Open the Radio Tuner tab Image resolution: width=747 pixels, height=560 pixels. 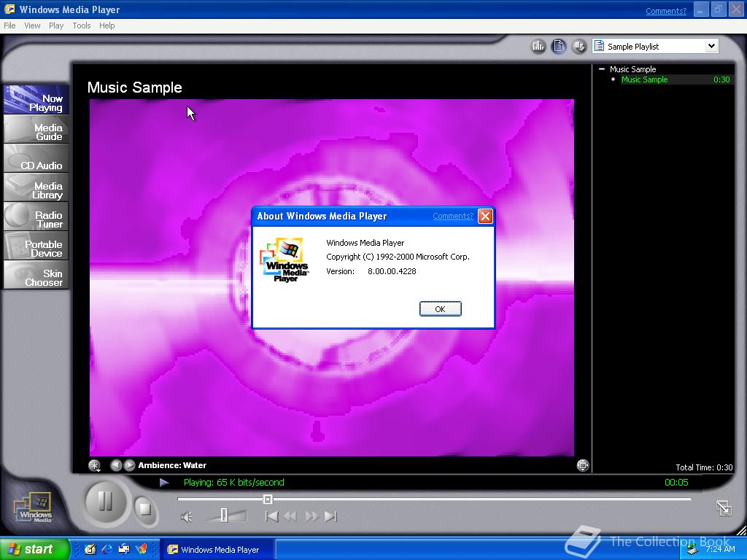point(36,216)
